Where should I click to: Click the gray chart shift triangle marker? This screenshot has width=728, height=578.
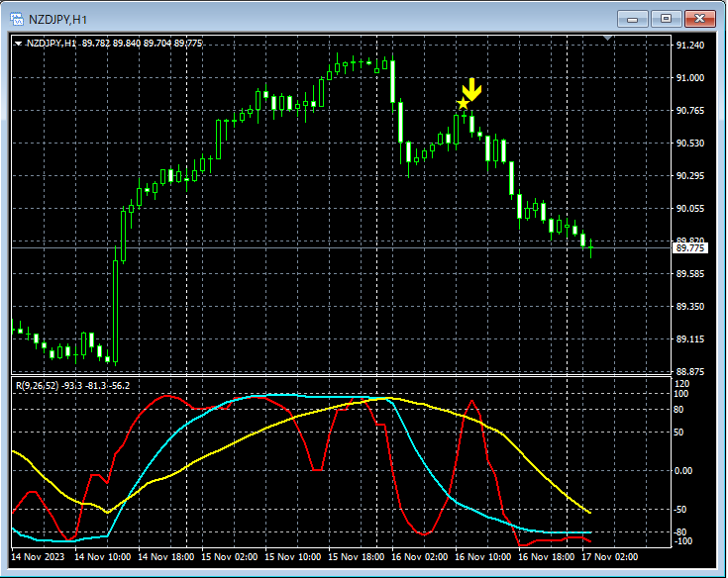coord(608,39)
